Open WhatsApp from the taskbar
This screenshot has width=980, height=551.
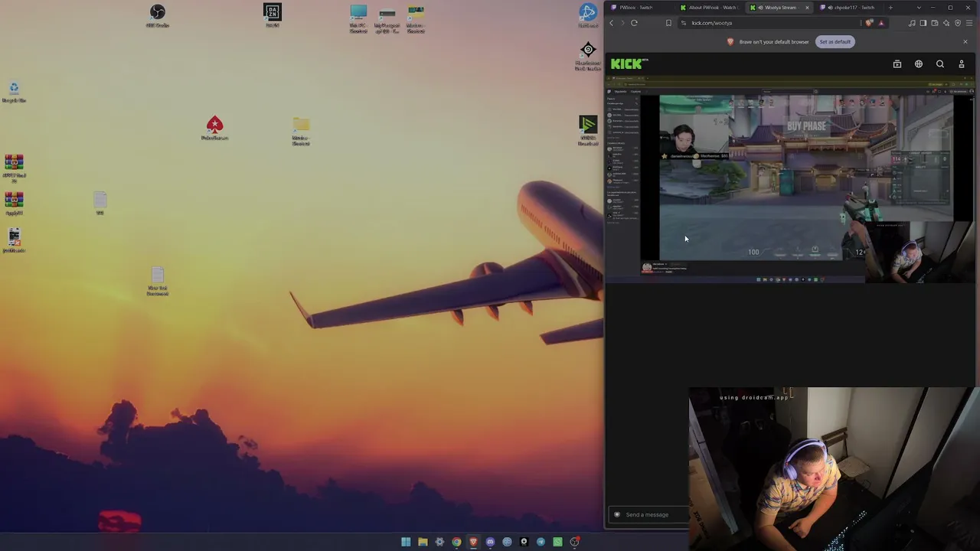(x=557, y=542)
